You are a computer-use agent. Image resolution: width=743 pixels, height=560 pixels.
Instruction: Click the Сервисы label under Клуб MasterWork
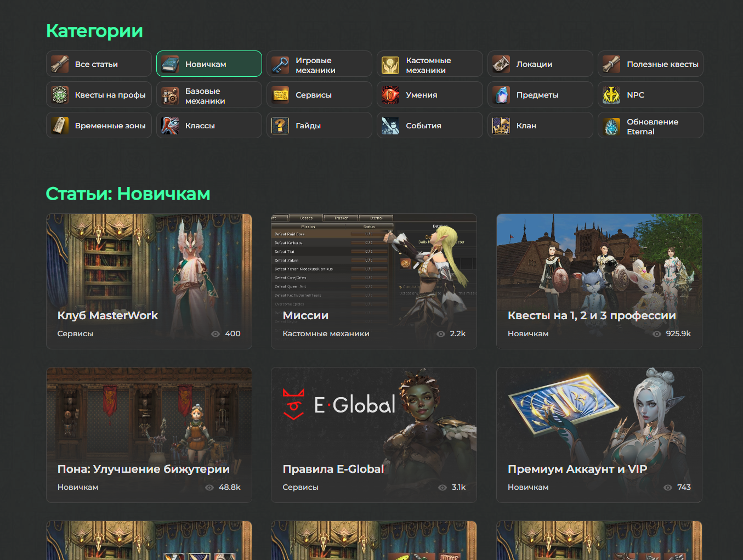(x=75, y=333)
